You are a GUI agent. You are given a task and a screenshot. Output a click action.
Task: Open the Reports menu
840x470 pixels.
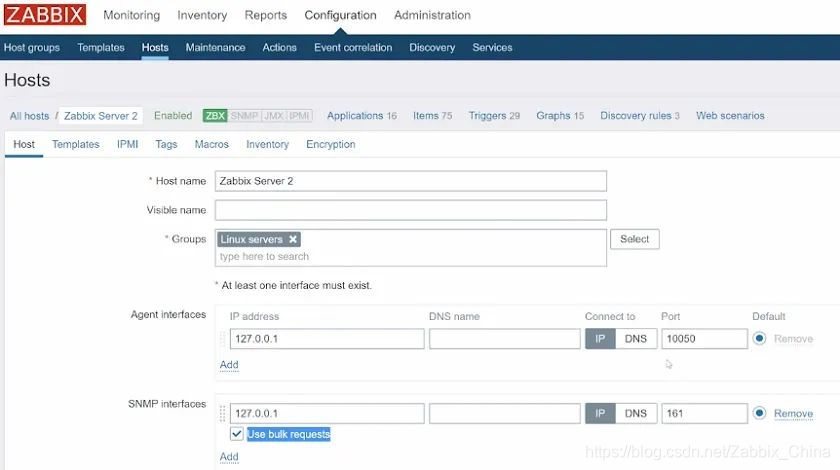[x=266, y=15]
